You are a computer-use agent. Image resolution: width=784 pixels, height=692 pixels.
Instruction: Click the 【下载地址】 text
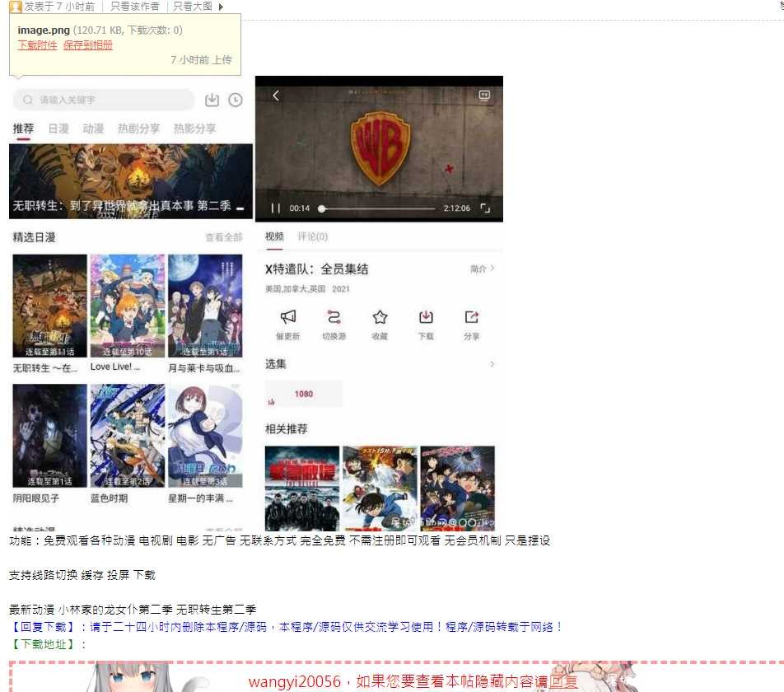tap(43, 644)
